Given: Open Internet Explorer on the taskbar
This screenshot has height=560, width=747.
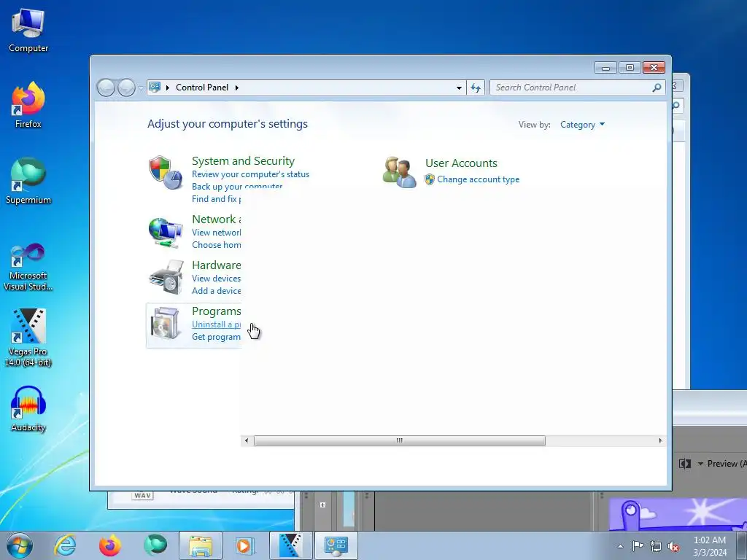Looking at the screenshot, I should [65, 545].
